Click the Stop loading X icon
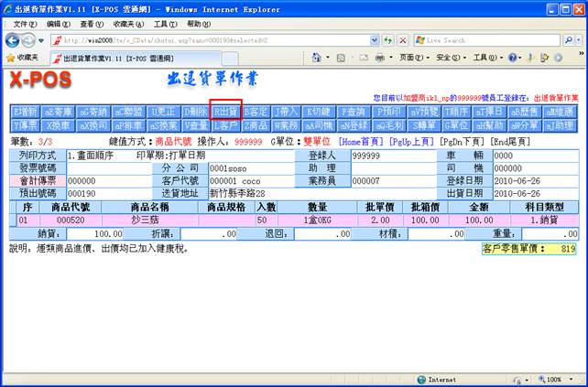This screenshot has height=387, width=588. point(402,40)
